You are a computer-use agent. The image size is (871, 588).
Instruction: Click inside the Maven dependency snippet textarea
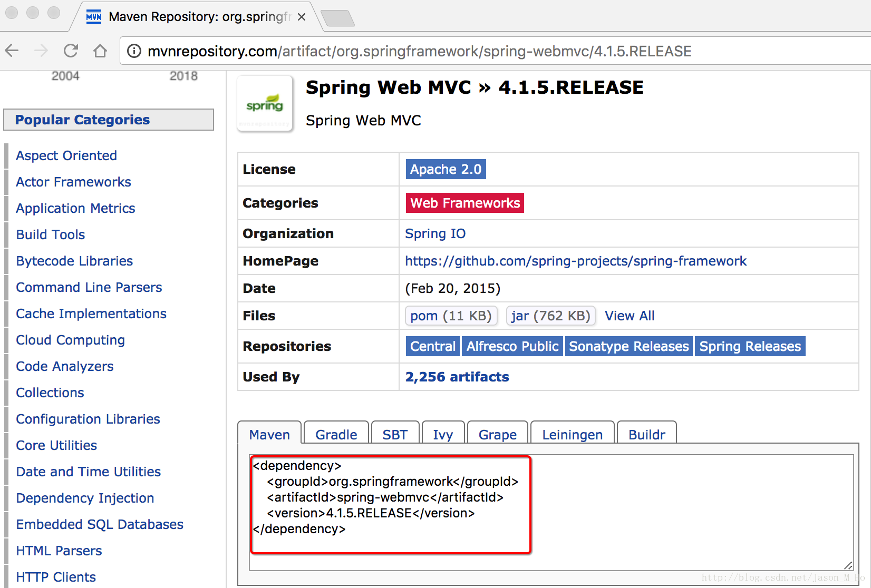551,513
